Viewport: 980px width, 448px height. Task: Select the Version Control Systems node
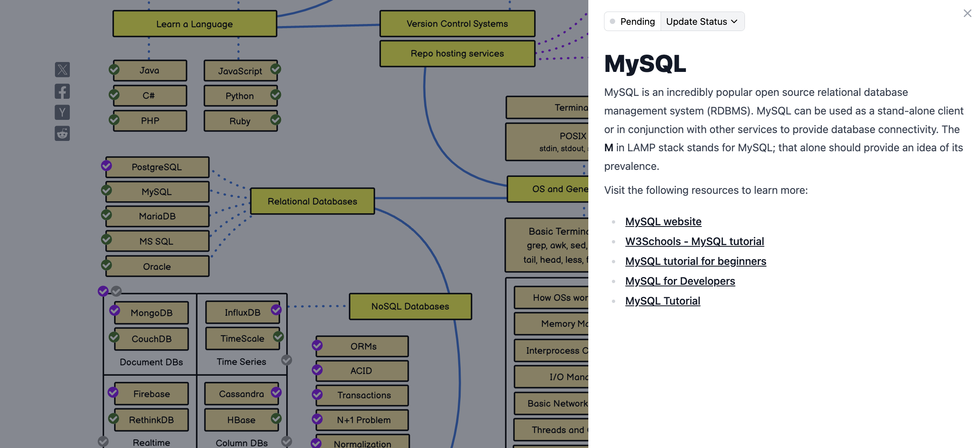click(x=457, y=24)
